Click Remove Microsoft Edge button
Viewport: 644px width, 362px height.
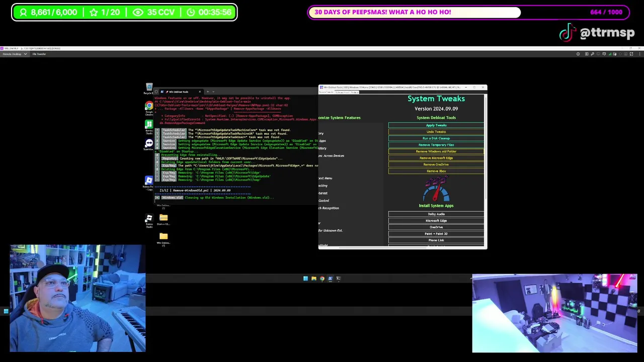click(x=436, y=158)
